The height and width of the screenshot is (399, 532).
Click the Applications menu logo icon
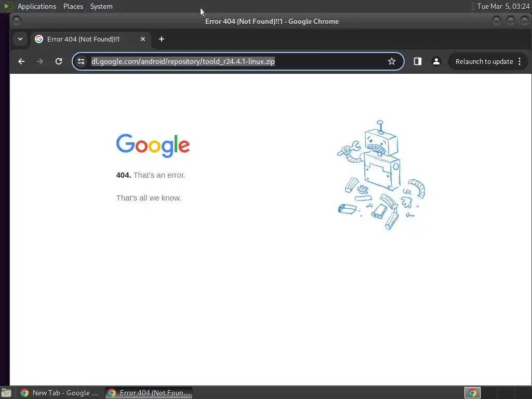8,6
